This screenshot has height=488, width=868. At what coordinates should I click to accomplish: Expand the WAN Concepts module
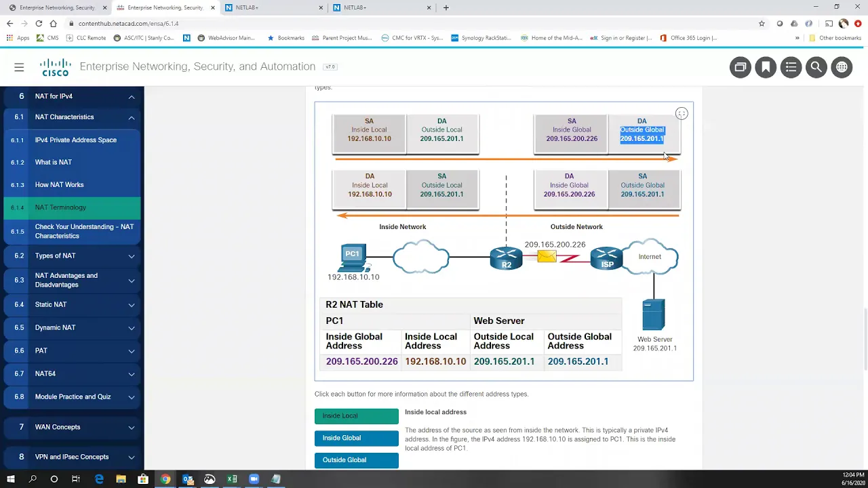(132, 428)
